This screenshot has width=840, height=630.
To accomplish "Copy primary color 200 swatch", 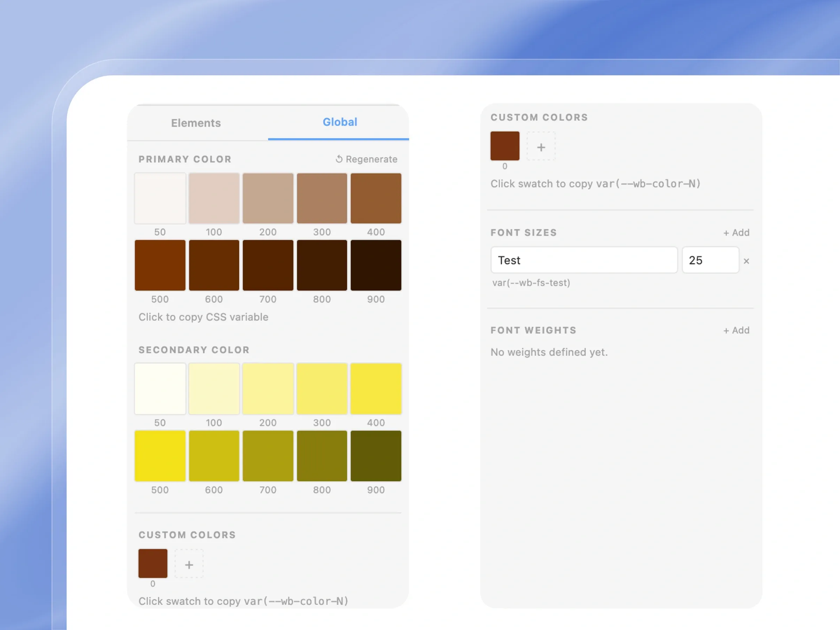I will (x=268, y=198).
